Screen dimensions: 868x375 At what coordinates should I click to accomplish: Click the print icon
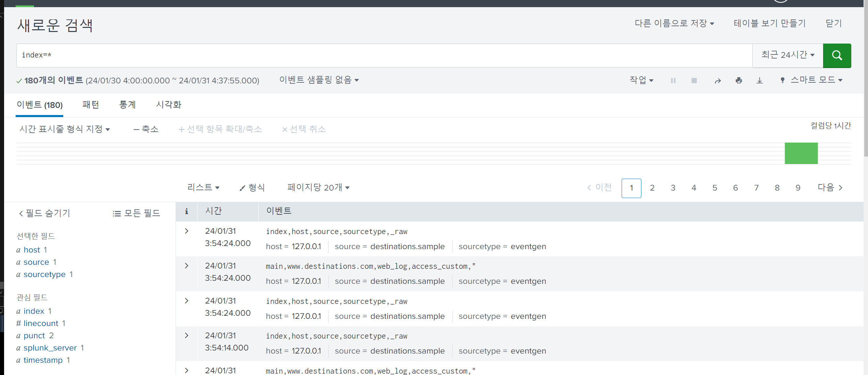(739, 81)
